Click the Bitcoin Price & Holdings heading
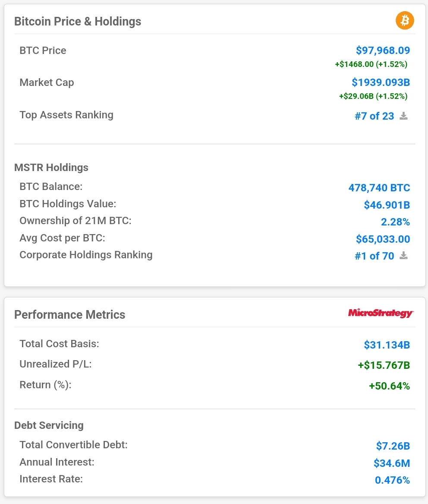Viewport: 428px width, 504px height. 78,22
